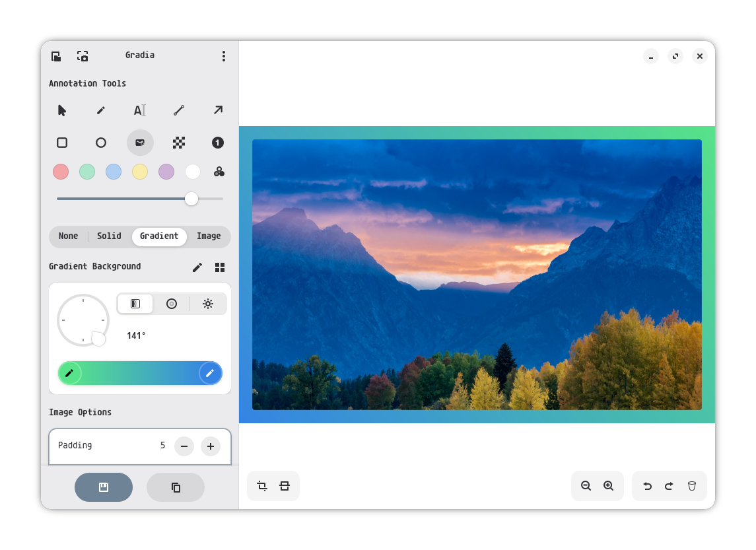This screenshot has height=550, width=756.
Task: Delete all annotations with the trash icon
Action: pos(692,486)
